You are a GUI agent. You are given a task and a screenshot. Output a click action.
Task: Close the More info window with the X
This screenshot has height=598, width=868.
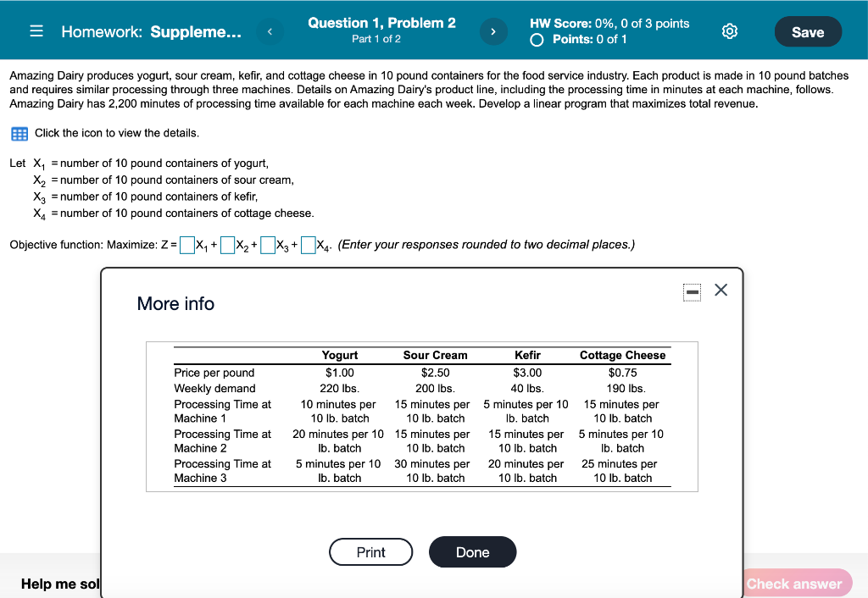(x=721, y=290)
